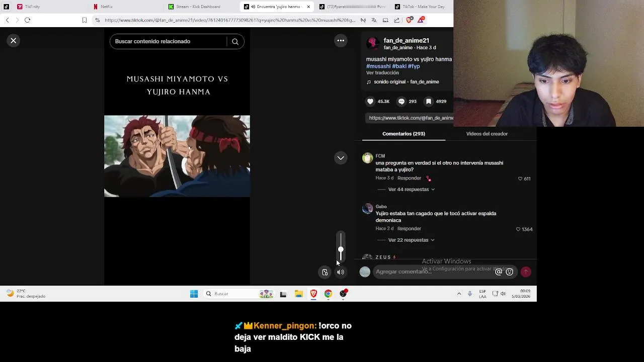Viewport: 644px width, 362px height.
Task: Click browser reload icon
Action: 28,20
